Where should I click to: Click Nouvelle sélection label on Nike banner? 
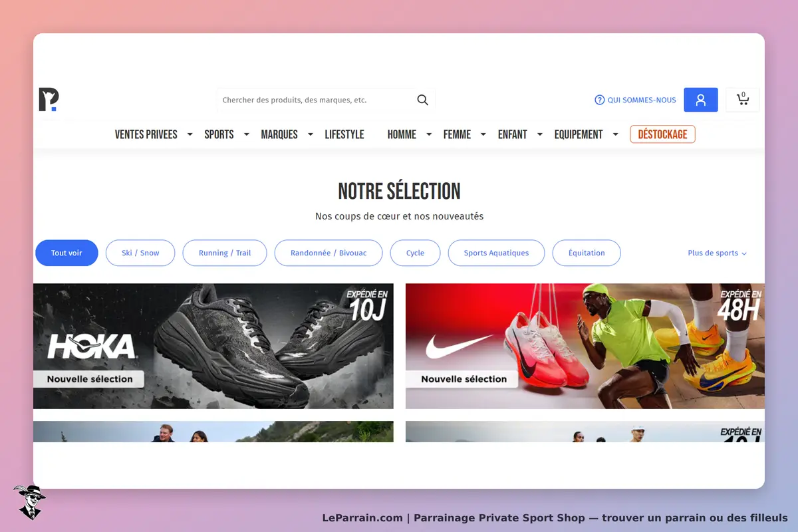pyautogui.click(x=464, y=379)
